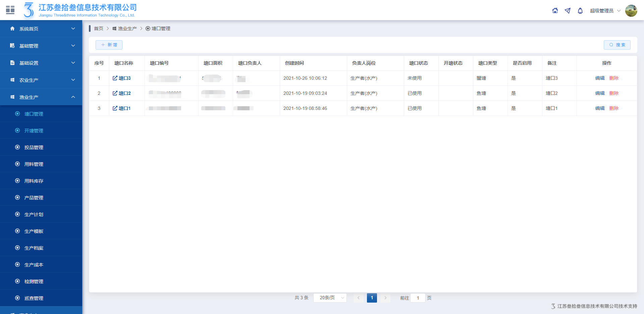Open the 塘口2 external link icon
Image resolution: width=644 pixels, height=314 pixels.
tap(115, 93)
